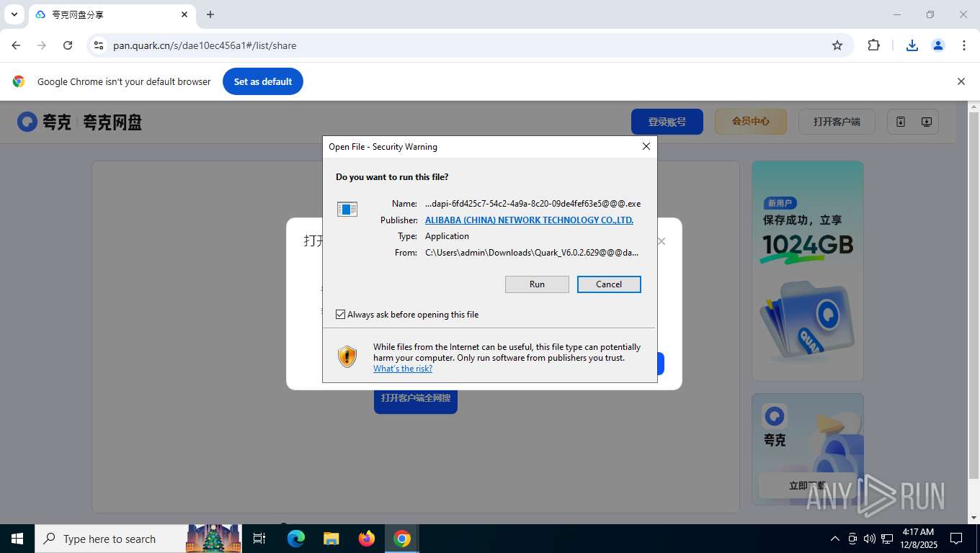Expand the tab search dropdown arrow
The width and height of the screenshot is (980, 553).
click(x=14, y=14)
